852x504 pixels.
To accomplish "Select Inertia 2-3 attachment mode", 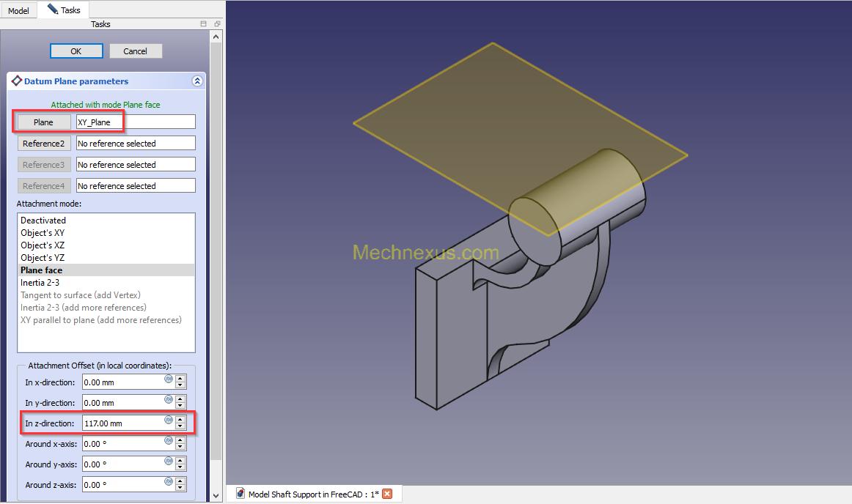I will (x=106, y=283).
